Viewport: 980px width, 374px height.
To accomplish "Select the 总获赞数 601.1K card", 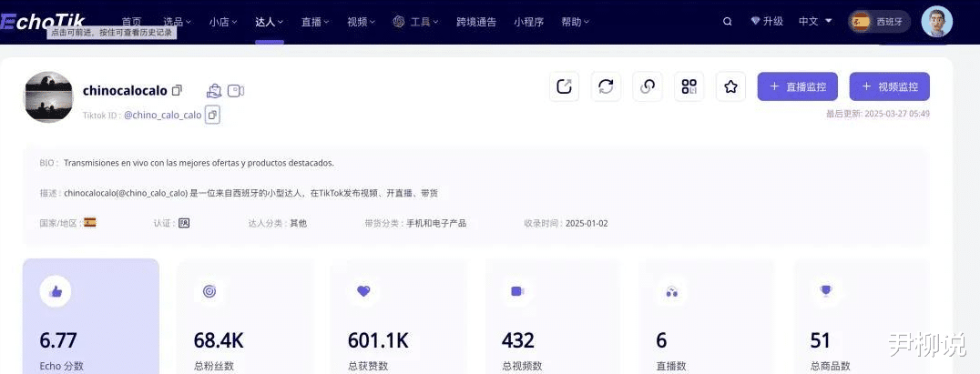I will pyautogui.click(x=399, y=317).
